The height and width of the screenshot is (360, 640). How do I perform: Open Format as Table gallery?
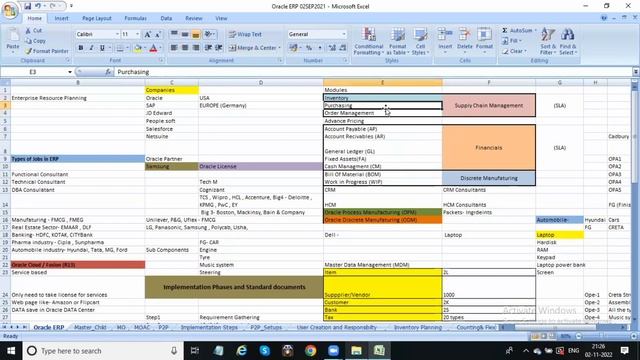[397, 41]
